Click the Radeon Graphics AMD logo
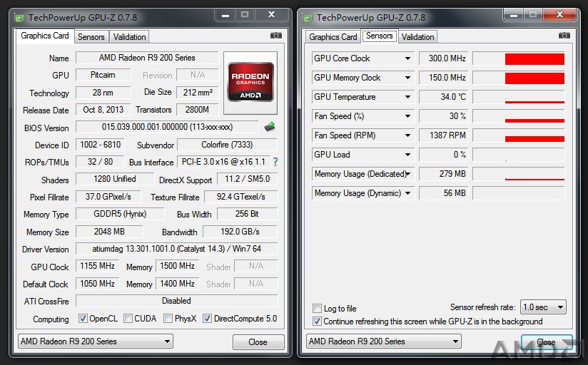Viewport: 588px width, 365px height. point(250,82)
